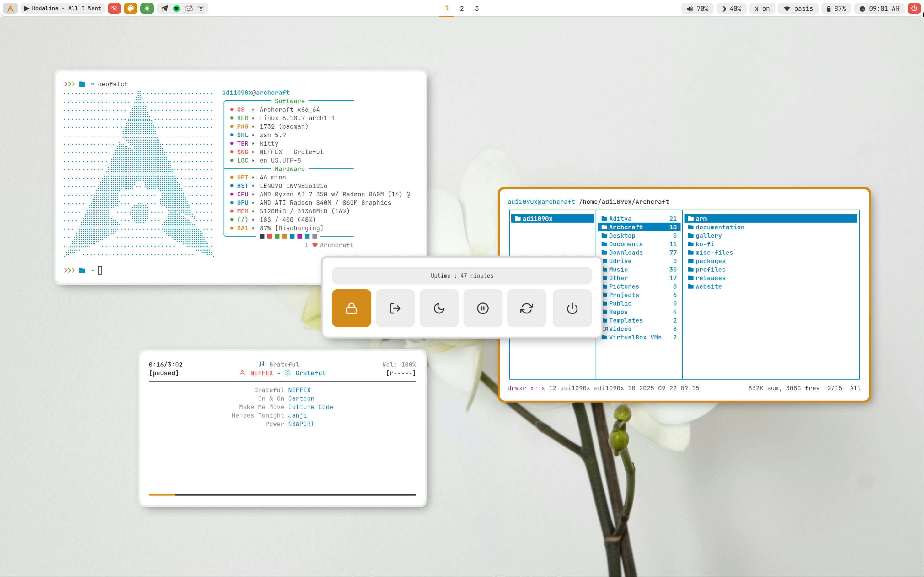Expand the Aditya directory entry
The image size is (924, 577).
620,219
